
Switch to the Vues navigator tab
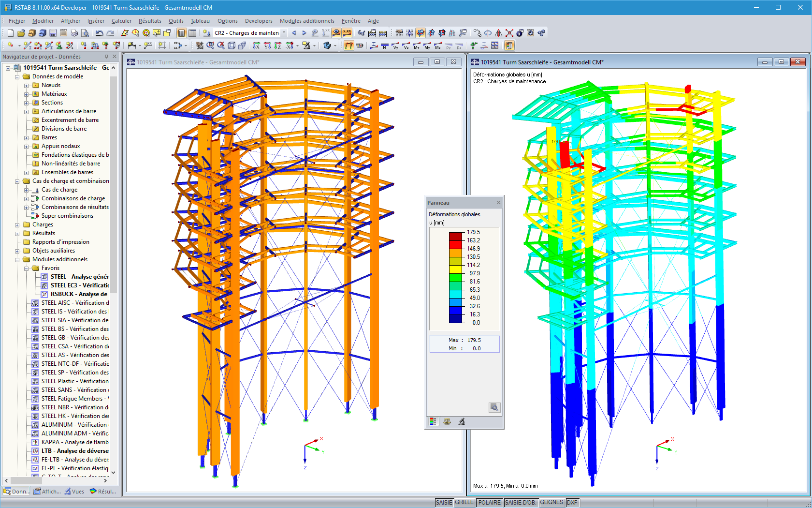coord(75,492)
